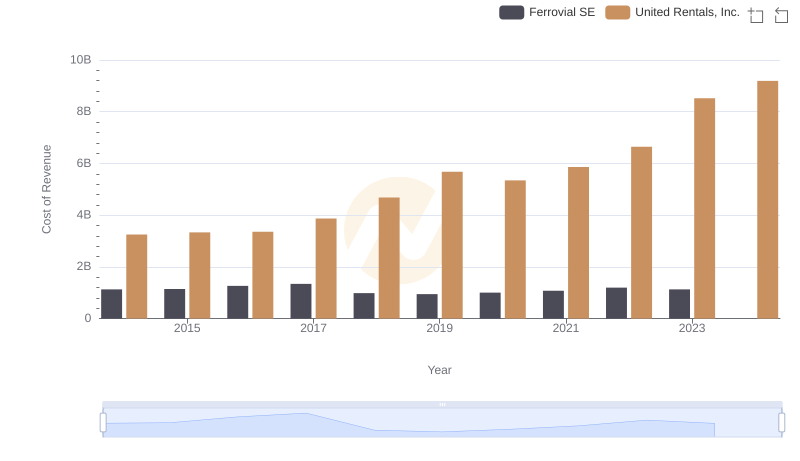Select the 2019 United Rentals bar
This screenshot has width=800, height=461.
tap(452, 245)
